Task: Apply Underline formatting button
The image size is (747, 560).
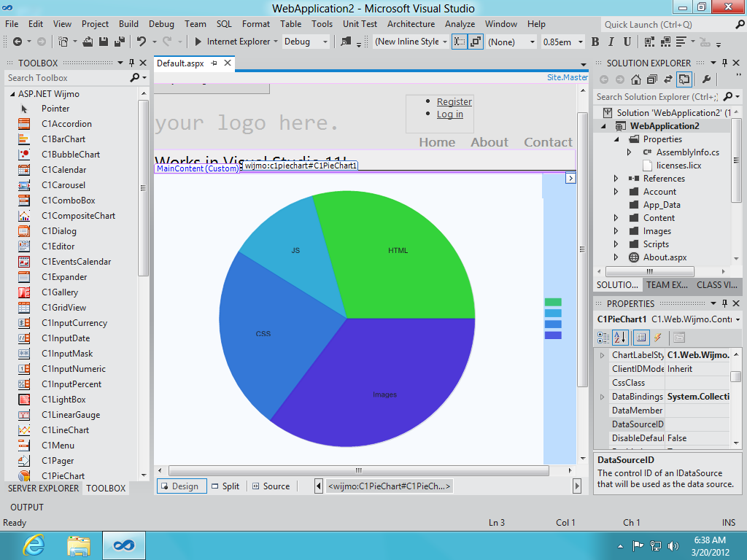Action: [x=627, y=42]
